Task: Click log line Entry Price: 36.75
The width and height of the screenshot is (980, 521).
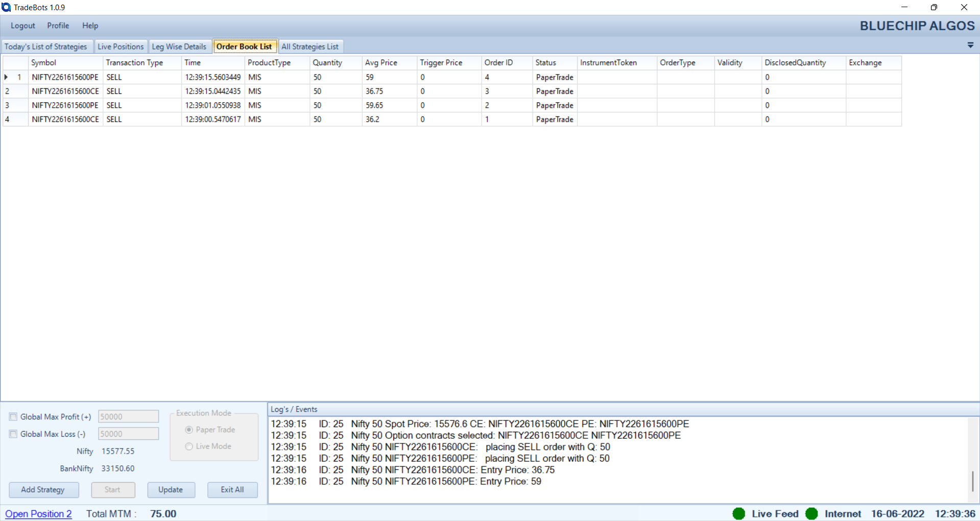Action: tap(413, 470)
